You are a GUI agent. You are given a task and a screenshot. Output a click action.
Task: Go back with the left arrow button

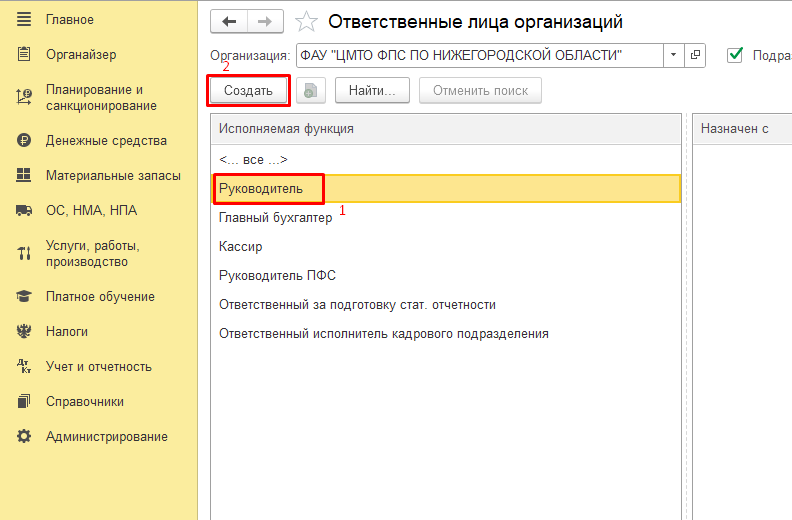(229, 21)
